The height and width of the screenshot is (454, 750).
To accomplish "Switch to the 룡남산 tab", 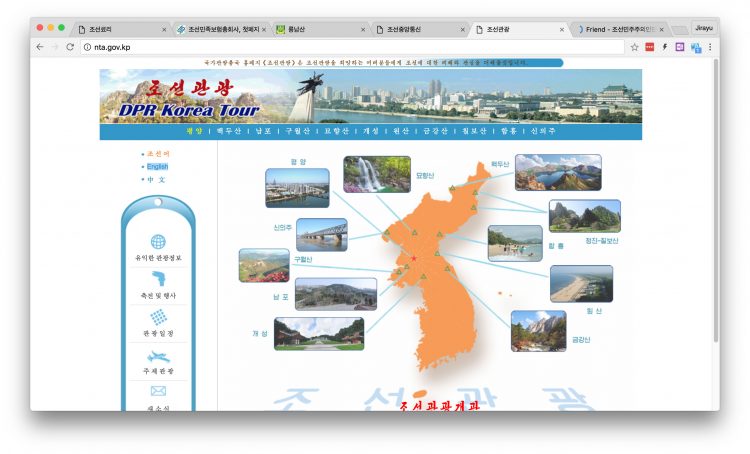I will pyautogui.click(x=320, y=29).
